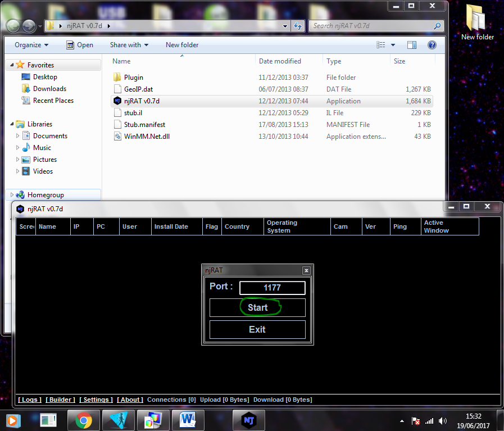Image resolution: width=504 pixels, height=431 pixels.
Task: Click the volume speaker icon in the tray
Action: tap(443, 421)
